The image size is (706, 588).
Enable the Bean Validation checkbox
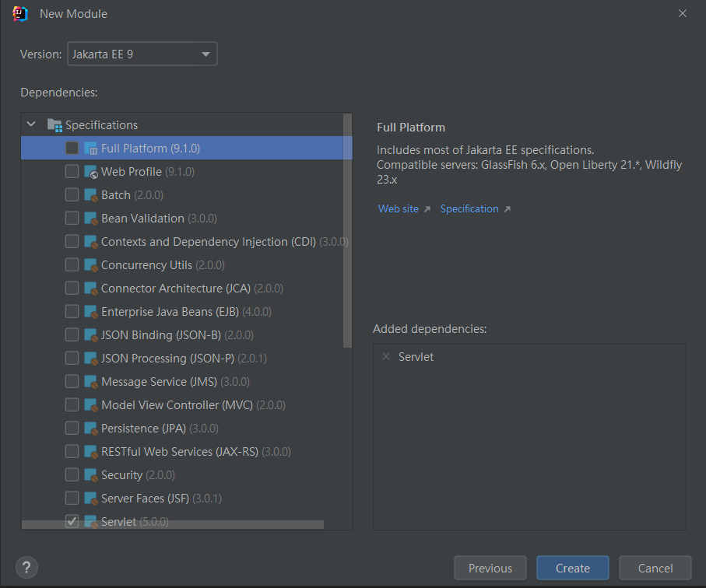click(72, 219)
